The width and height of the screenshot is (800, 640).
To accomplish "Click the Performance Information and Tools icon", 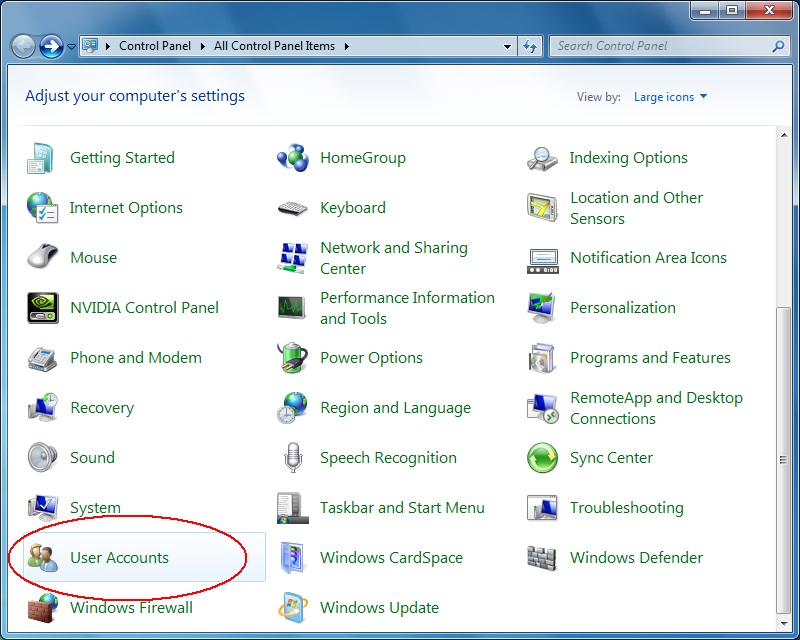I will pyautogui.click(x=292, y=308).
